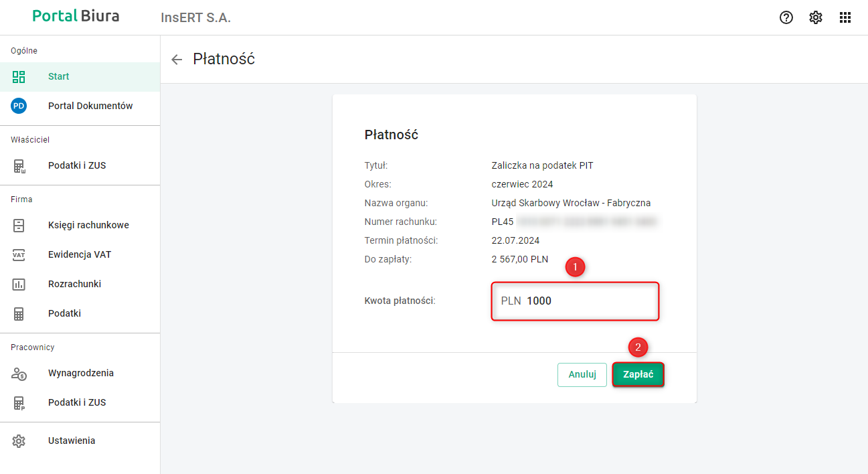Click the Portal Biura logo

pyautogui.click(x=76, y=16)
